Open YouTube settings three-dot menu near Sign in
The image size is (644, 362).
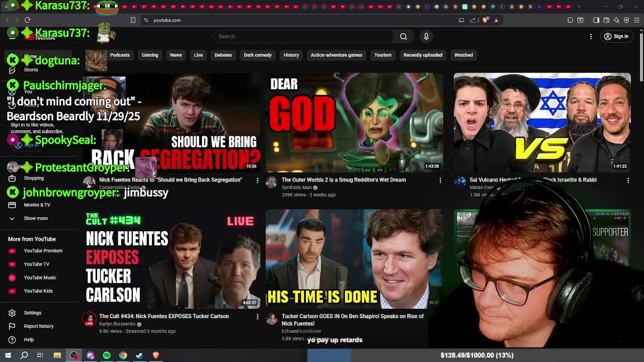pyautogui.click(x=591, y=36)
